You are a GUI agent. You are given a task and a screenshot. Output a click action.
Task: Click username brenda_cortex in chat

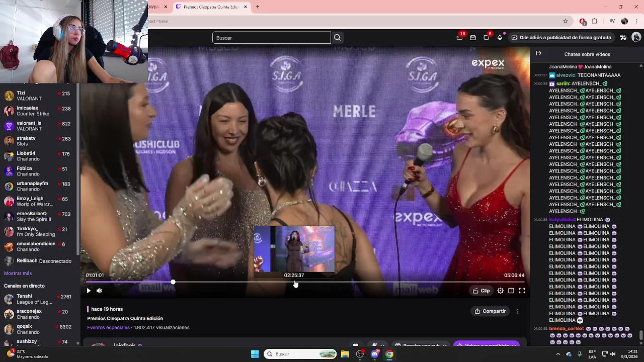click(x=566, y=329)
